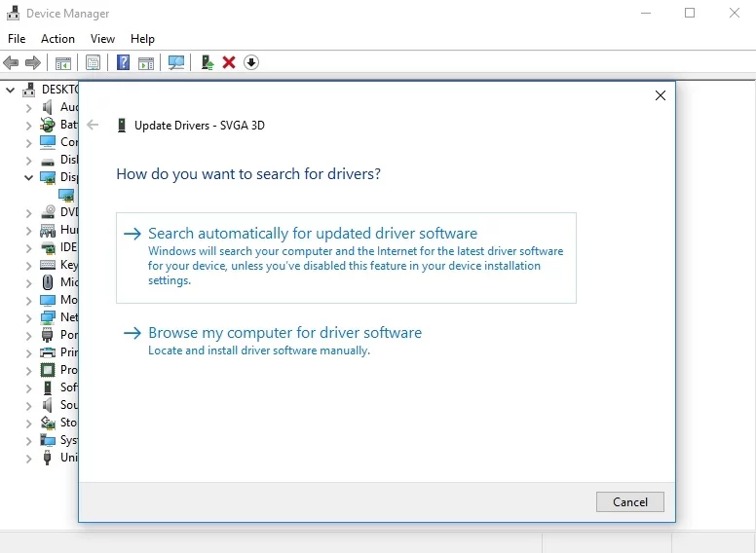Viewport: 756px width, 553px height.
Task: Open the Action menu
Action: pos(57,39)
